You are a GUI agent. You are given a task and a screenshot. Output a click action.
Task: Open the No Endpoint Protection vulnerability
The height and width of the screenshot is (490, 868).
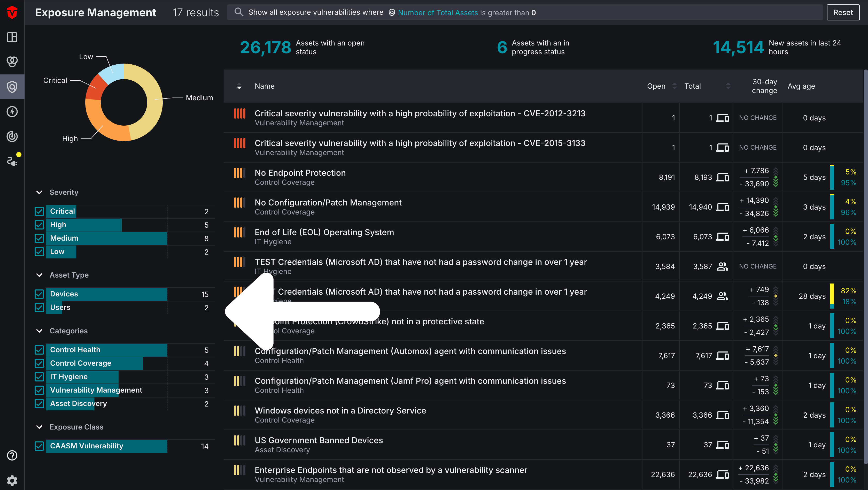coord(300,173)
